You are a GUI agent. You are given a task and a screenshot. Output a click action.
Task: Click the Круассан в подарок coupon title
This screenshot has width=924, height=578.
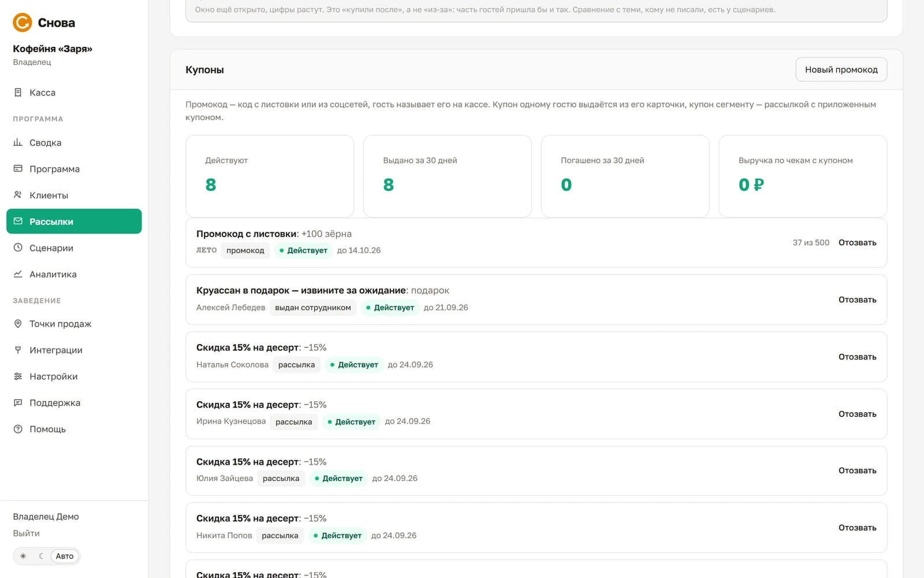301,290
